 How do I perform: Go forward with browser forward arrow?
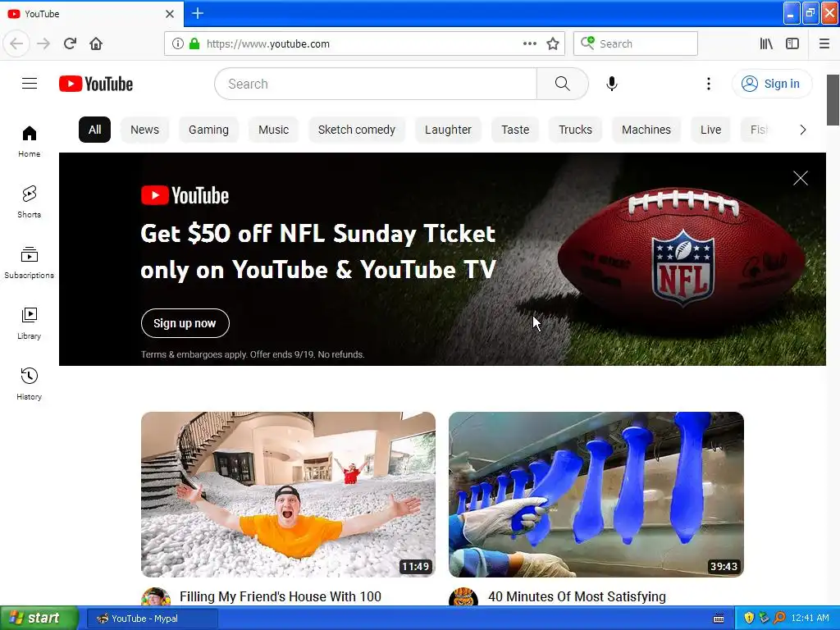click(x=43, y=43)
